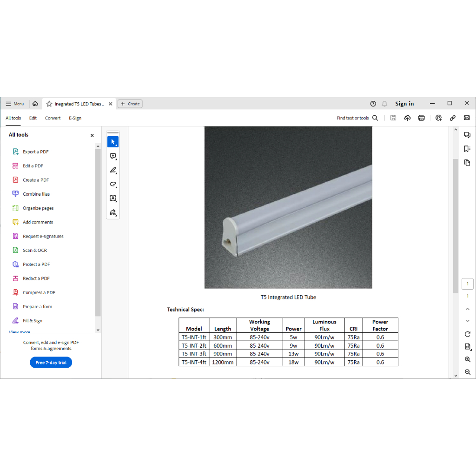Open the E-Sign tab
The height and width of the screenshot is (476, 476).
[x=75, y=118]
